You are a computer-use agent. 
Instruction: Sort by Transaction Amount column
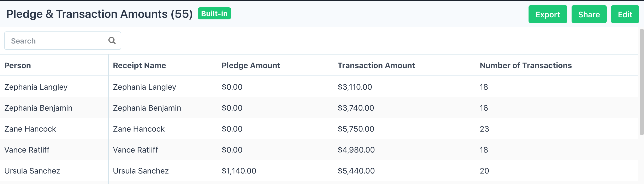(376, 65)
